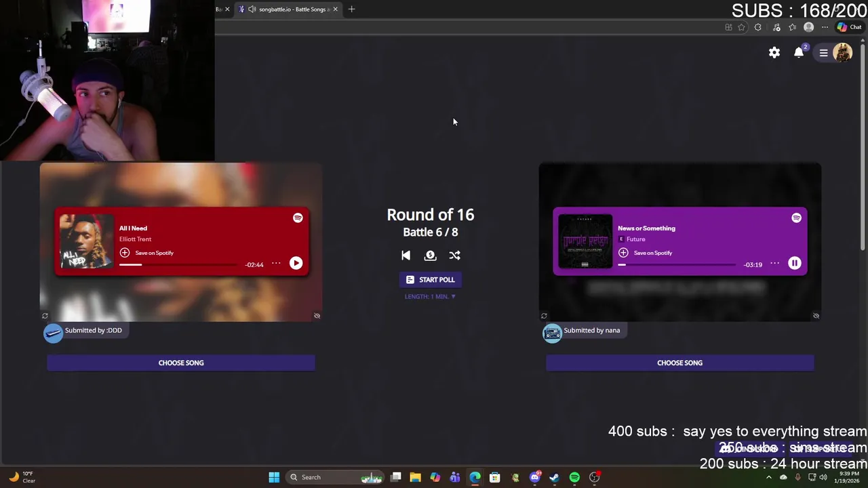The image size is (868, 488).
Task: Pause News or Something track
Action: [794, 263]
